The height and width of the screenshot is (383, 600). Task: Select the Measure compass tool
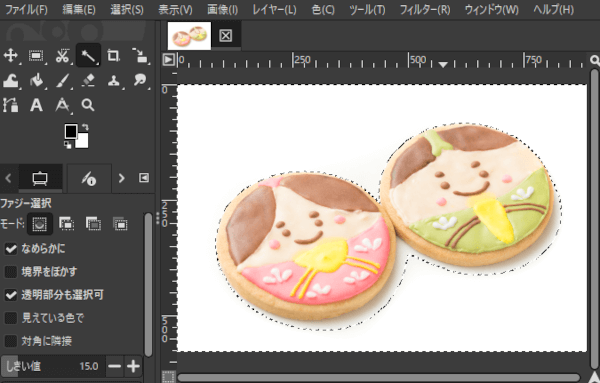[x=62, y=105]
